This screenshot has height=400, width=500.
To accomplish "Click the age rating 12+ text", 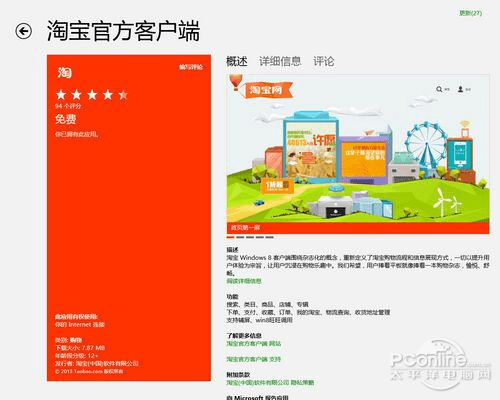I will (76, 356).
